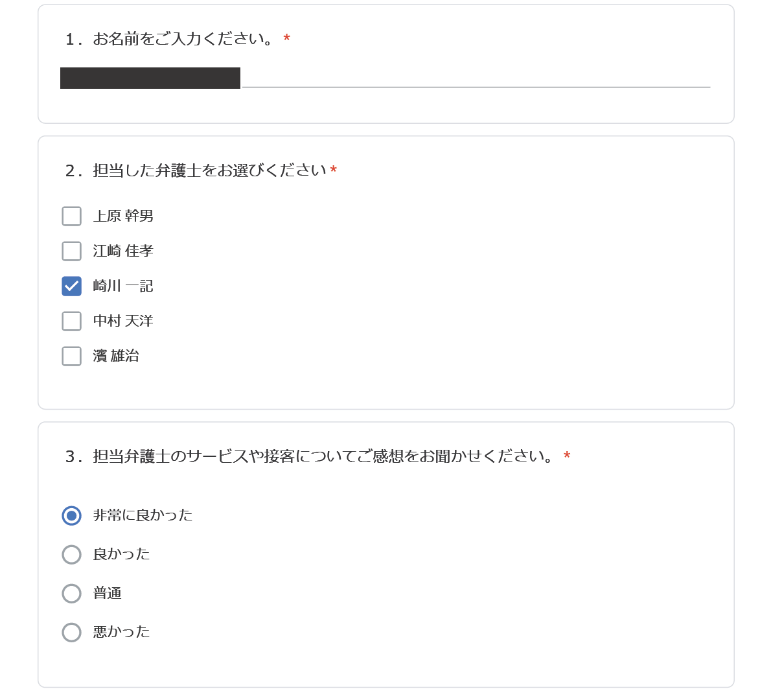This screenshot has width=771, height=700.
Task: Tick the 江崎 佳孝 checkbox square
Action: click(72, 251)
